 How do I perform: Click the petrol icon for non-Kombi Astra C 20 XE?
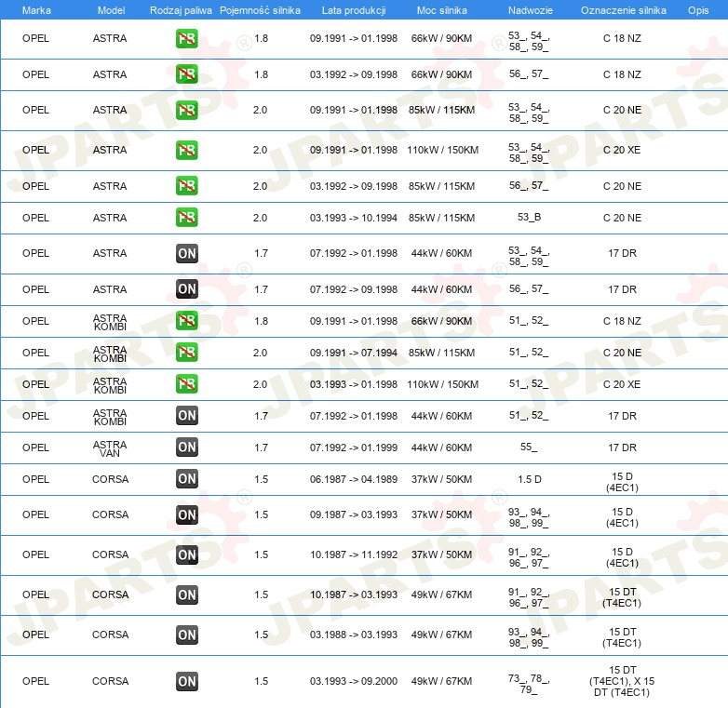(x=186, y=150)
